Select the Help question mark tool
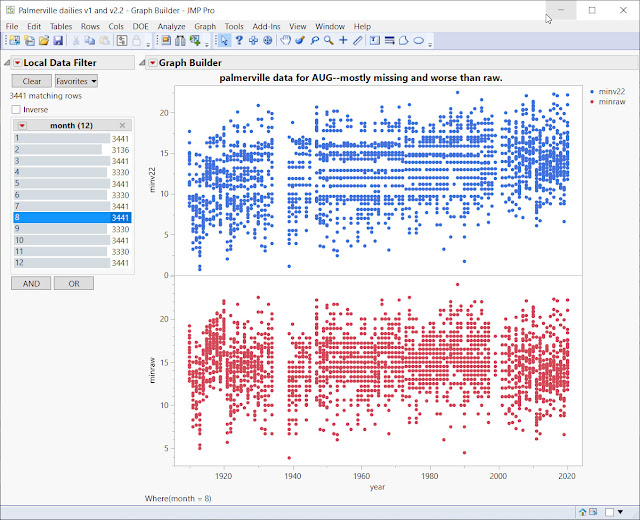 (239, 40)
